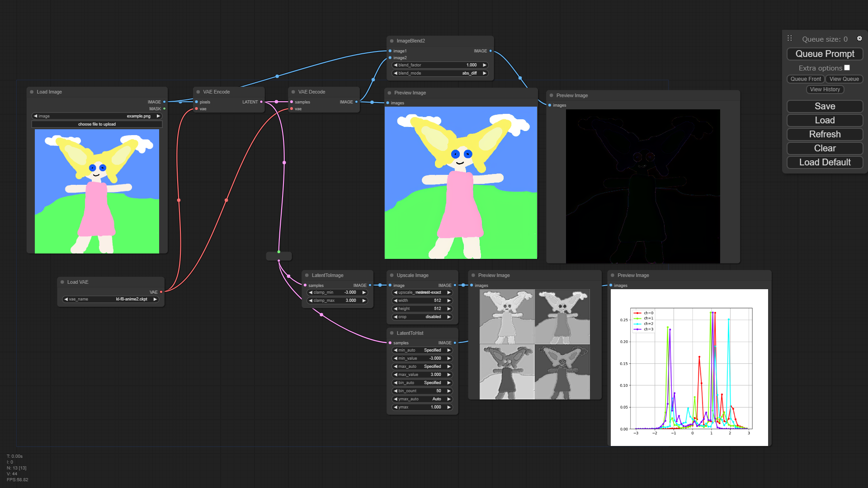The height and width of the screenshot is (488, 868).
Task: Click Load Default button
Action: (825, 162)
